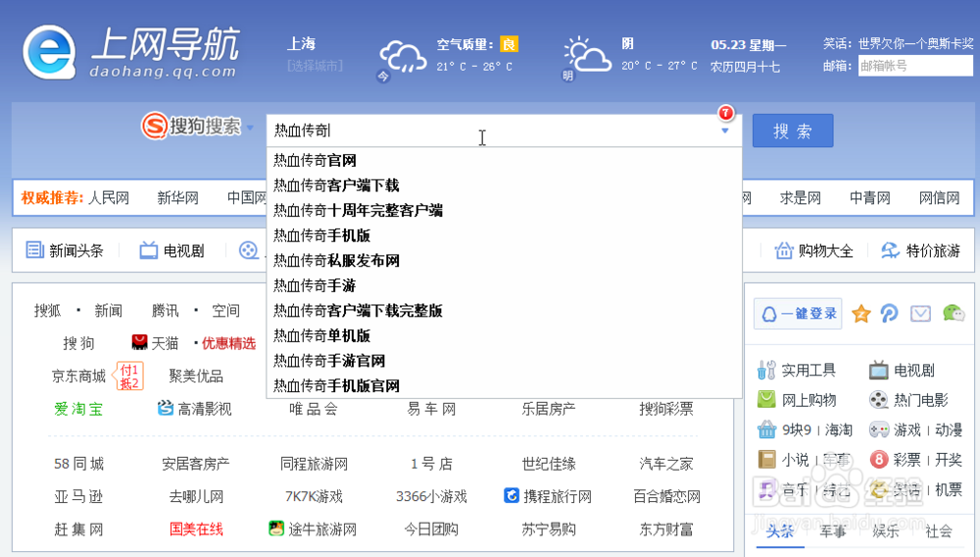Select suggestion 热血传奇官网

[x=504, y=161]
